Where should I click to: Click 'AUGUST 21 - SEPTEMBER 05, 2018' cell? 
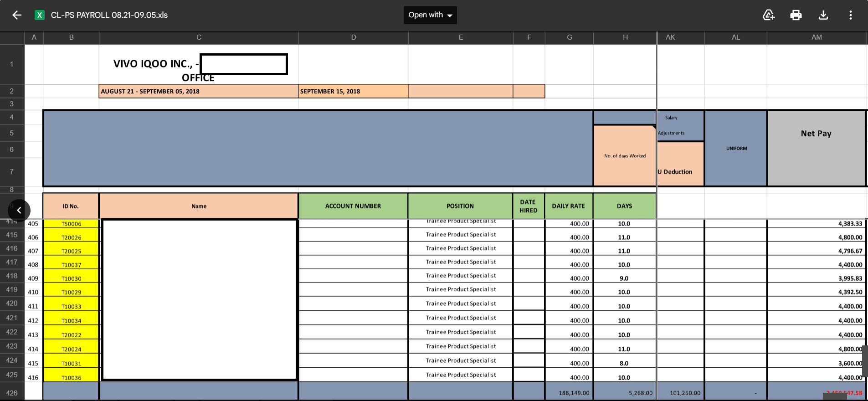199,91
